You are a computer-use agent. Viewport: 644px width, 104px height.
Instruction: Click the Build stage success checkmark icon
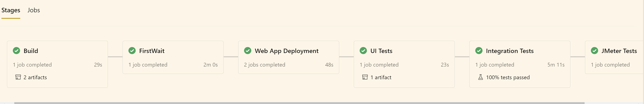pyautogui.click(x=16, y=51)
